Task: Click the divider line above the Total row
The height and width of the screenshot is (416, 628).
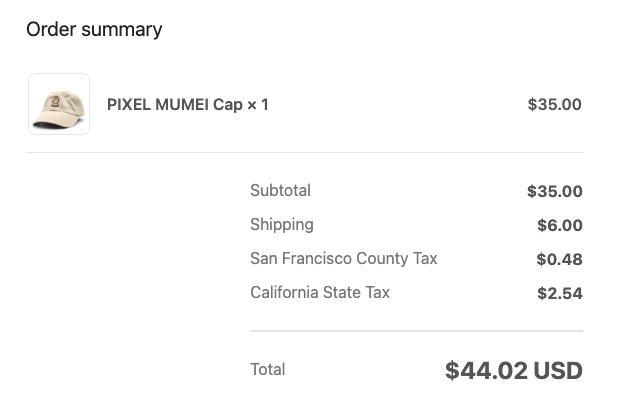Action: pyautogui.click(x=416, y=330)
